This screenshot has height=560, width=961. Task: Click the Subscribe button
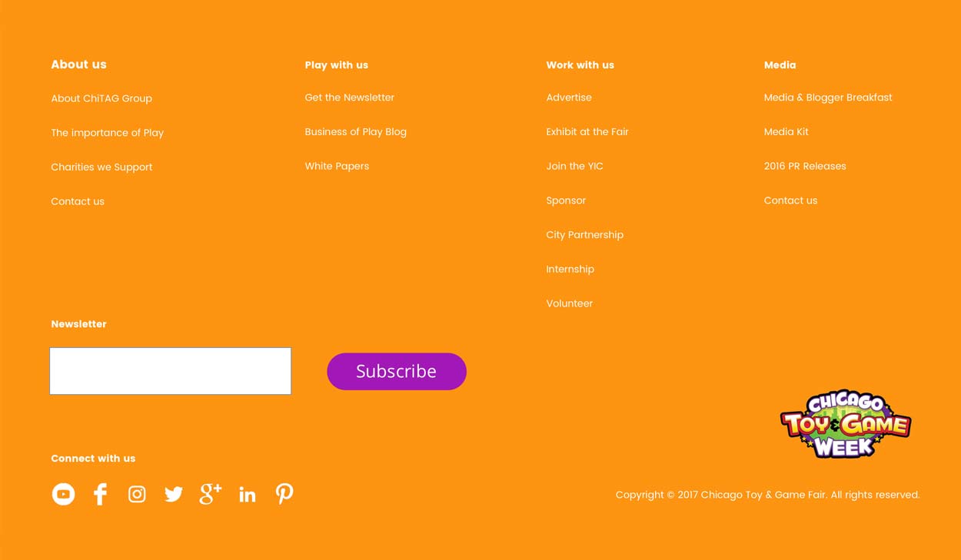397,371
